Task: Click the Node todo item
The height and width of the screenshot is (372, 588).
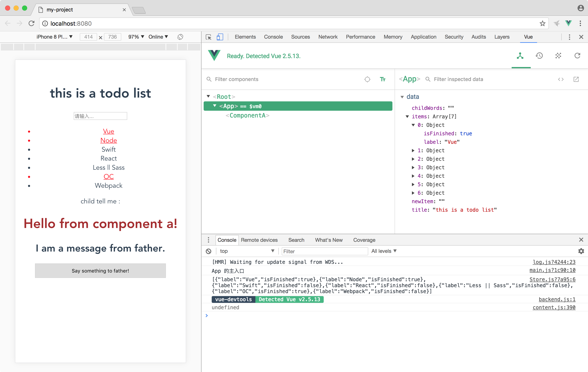Action: coord(109,140)
